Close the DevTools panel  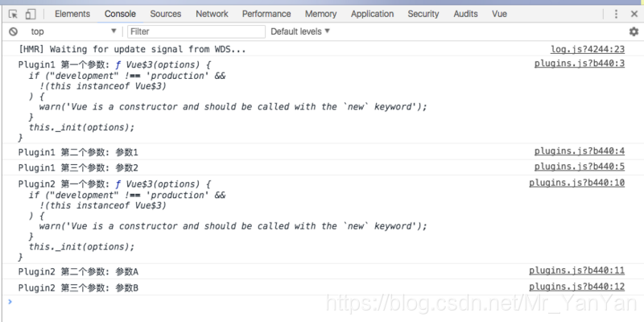tap(633, 14)
